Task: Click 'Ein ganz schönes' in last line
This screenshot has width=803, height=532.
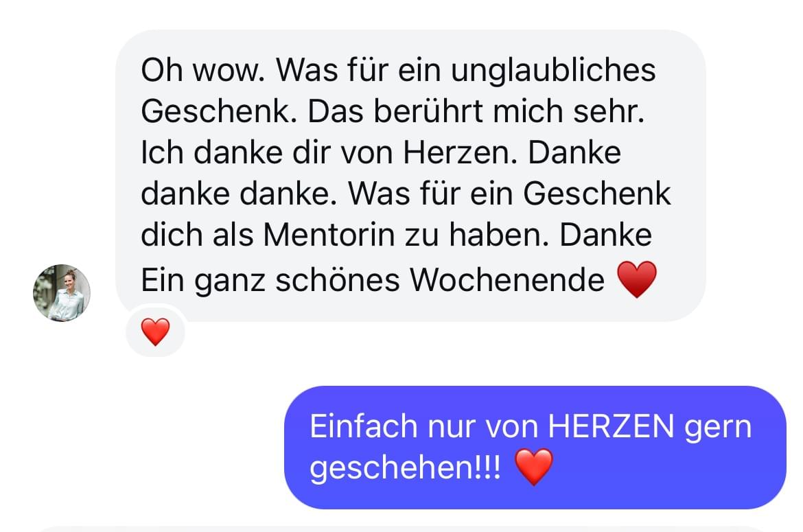Action: click(x=270, y=280)
